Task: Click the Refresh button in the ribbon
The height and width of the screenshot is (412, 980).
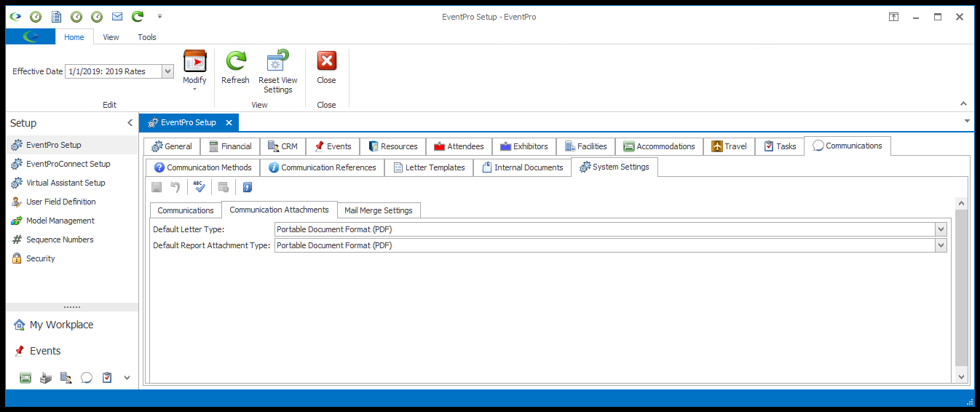Action: click(235, 68)
